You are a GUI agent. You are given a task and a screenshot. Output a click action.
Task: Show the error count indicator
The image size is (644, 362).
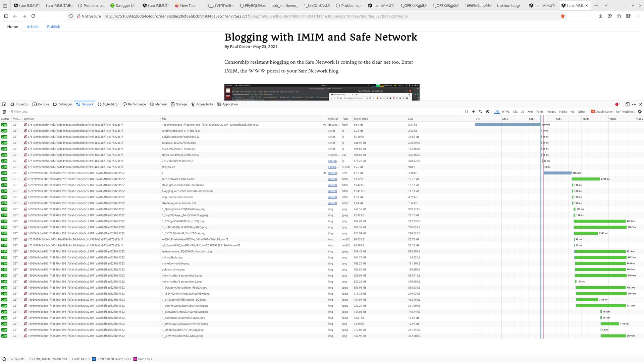[618, 104]
